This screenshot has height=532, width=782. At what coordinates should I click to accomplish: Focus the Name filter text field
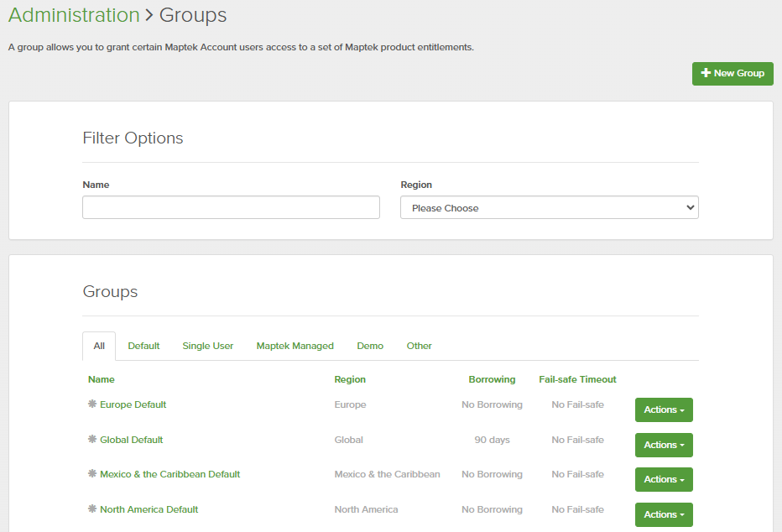tap(231, 208)
